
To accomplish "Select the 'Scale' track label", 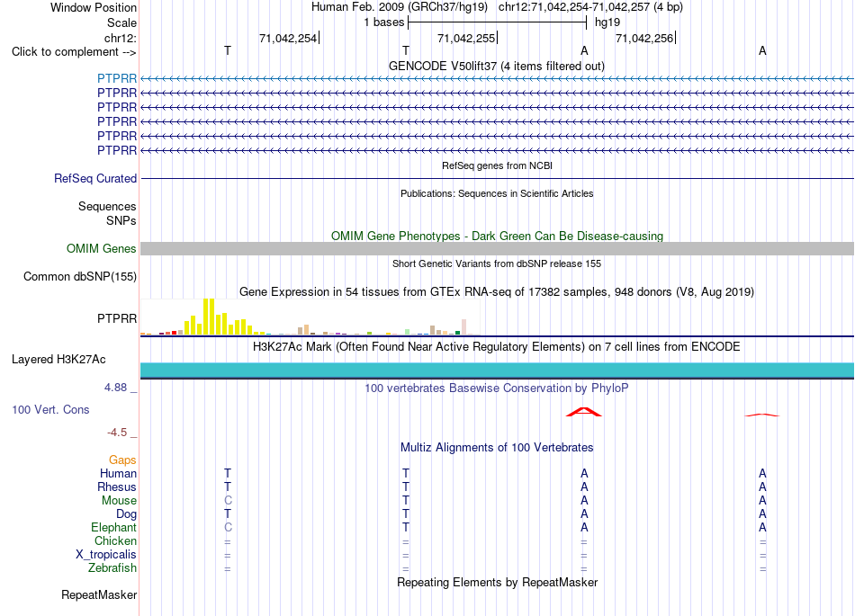I will point(121,22).
